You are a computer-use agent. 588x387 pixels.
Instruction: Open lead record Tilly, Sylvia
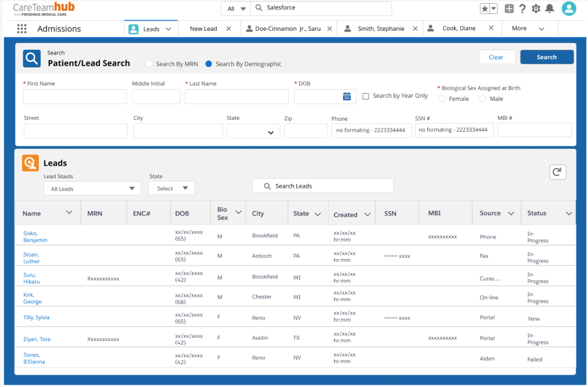pos(36,317)
